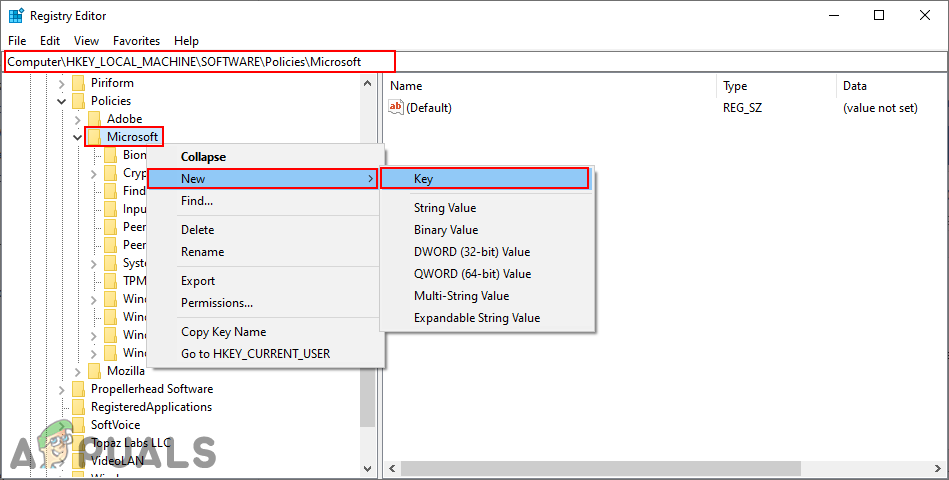Choose Export in the context menu

click(265, 281)
